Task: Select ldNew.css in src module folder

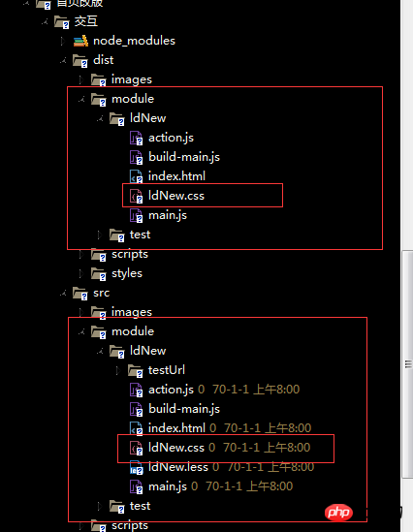Action: point(176,448)
